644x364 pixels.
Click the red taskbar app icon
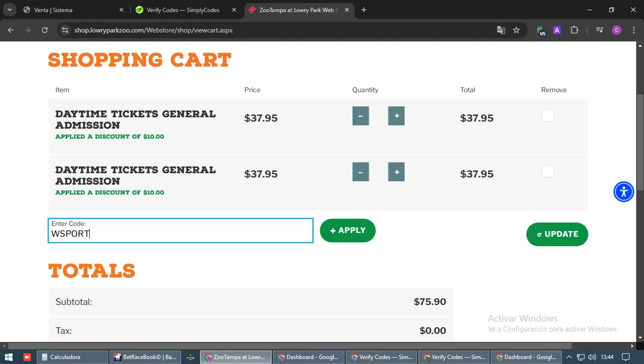point(27,357)
